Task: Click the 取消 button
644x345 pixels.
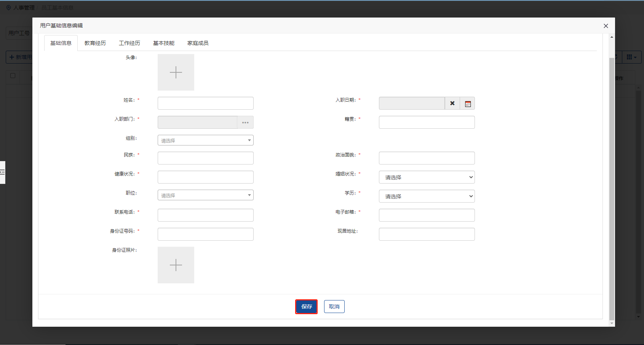Action: [334, 307]
